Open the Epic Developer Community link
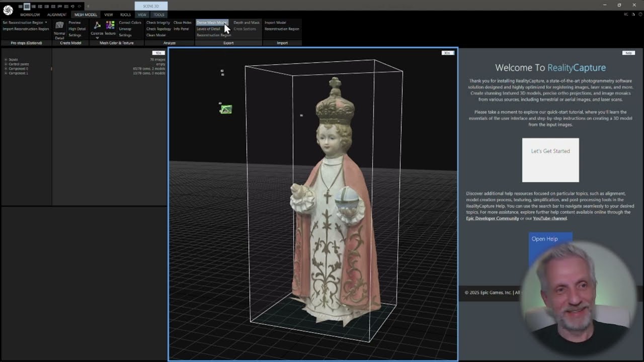The width and height of the screenshot is (644, 362). pos(492,218)
